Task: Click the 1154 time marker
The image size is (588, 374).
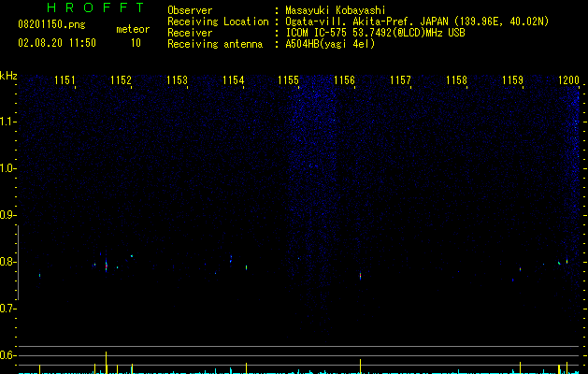Action: click(233, 80)
